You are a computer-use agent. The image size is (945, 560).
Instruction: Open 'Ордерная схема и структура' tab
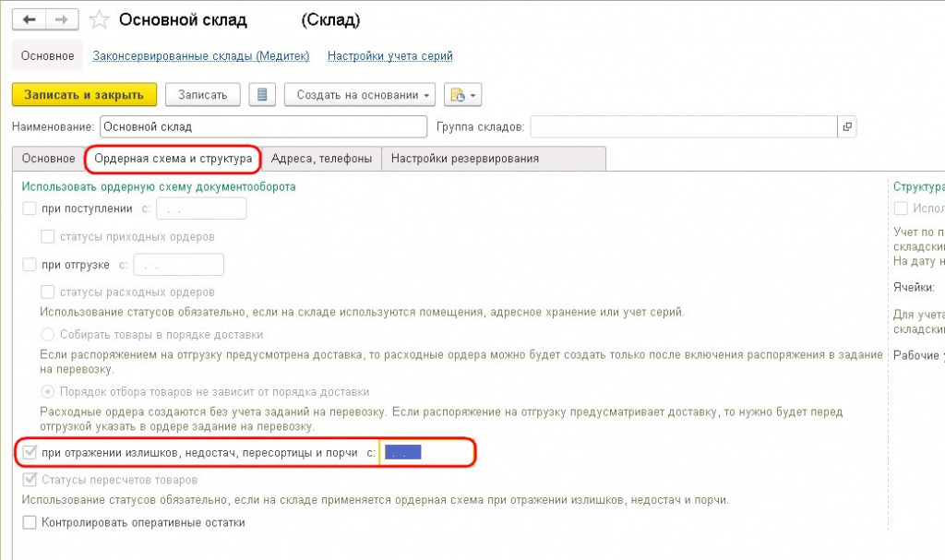pyautogui.click(x=173, y=159)
